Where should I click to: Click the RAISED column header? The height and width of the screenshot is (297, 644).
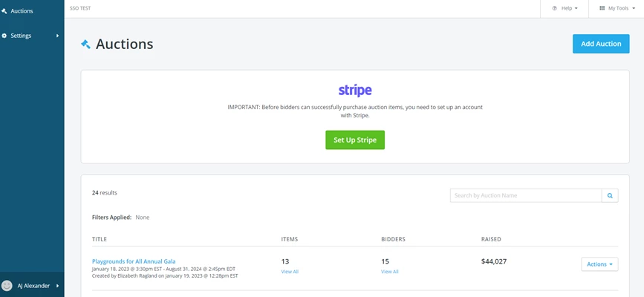[x=491, y=239]
